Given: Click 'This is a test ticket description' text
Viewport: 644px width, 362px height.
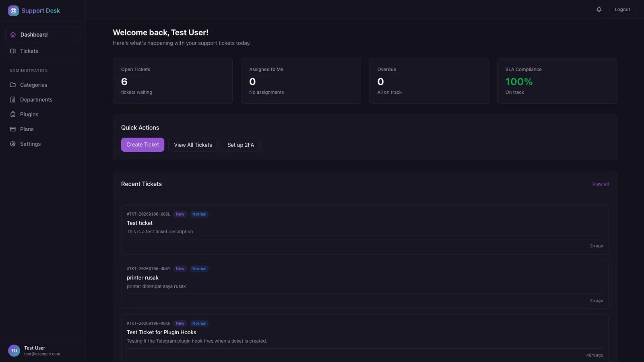Looking at the screenshot, I should click(160, 232).
